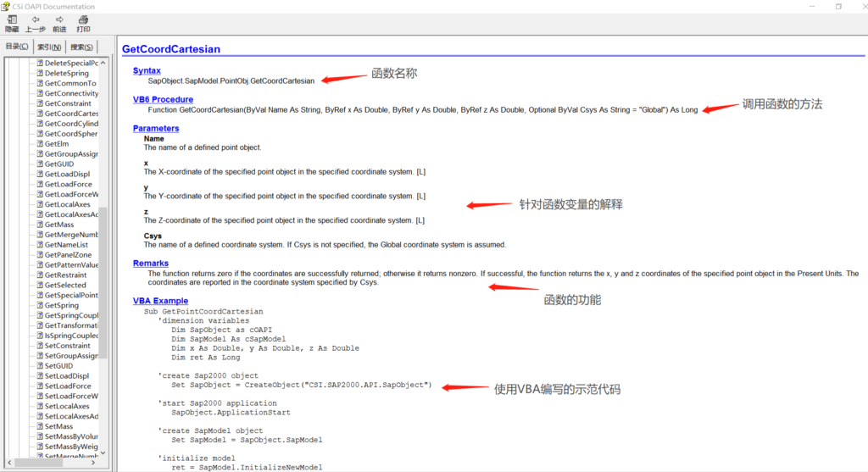The height and width of the screenshot is (472, 868).
Task: Switch to the 索引 (Index) tab
Action: (x=49, y=47)
